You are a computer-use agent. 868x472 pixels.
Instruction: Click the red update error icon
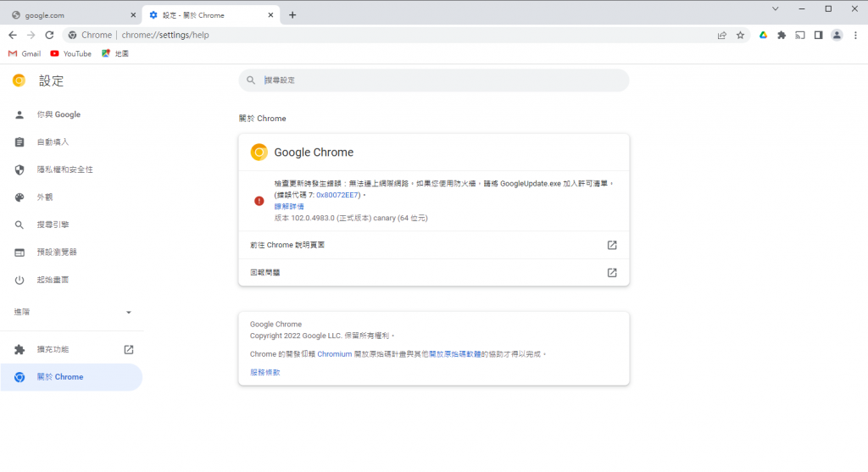pyautogui.click(x=259, y=201)
